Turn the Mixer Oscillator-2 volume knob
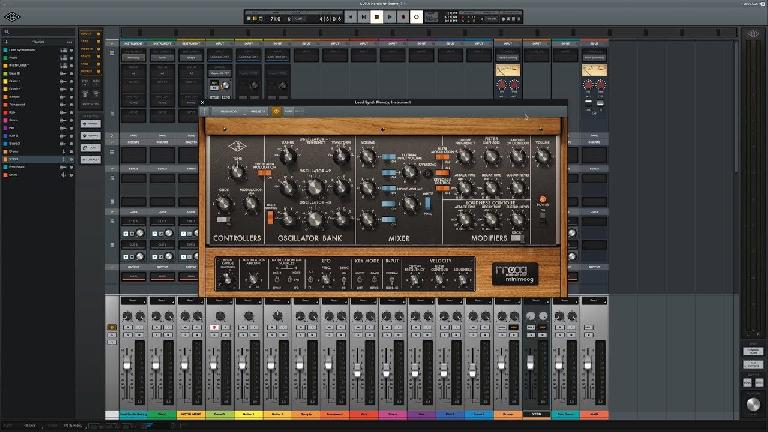768x432 pixels. [368, 187]
